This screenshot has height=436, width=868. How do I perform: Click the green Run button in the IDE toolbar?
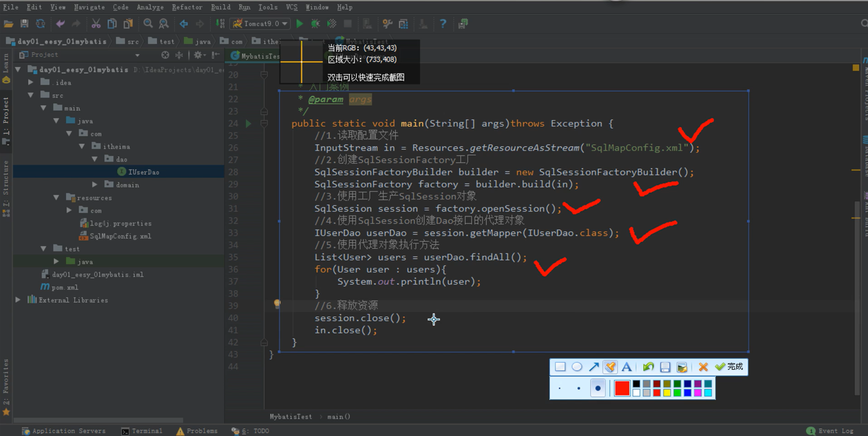click(299, 24)
